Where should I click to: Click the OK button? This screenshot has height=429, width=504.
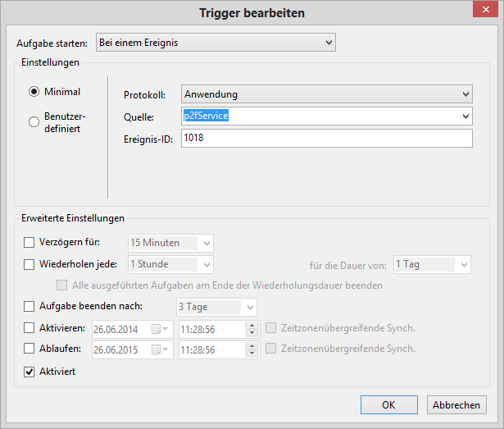(390, 405)
